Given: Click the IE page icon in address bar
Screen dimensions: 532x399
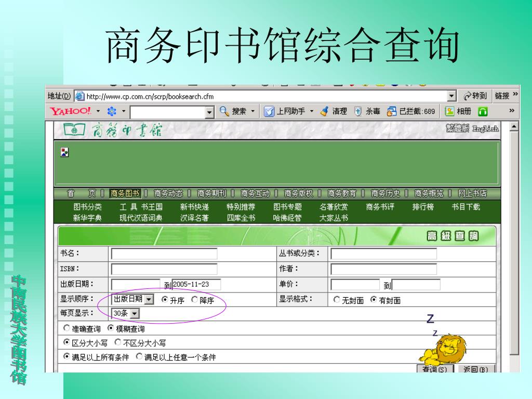Looking at the screenshot, I should 79,96.
